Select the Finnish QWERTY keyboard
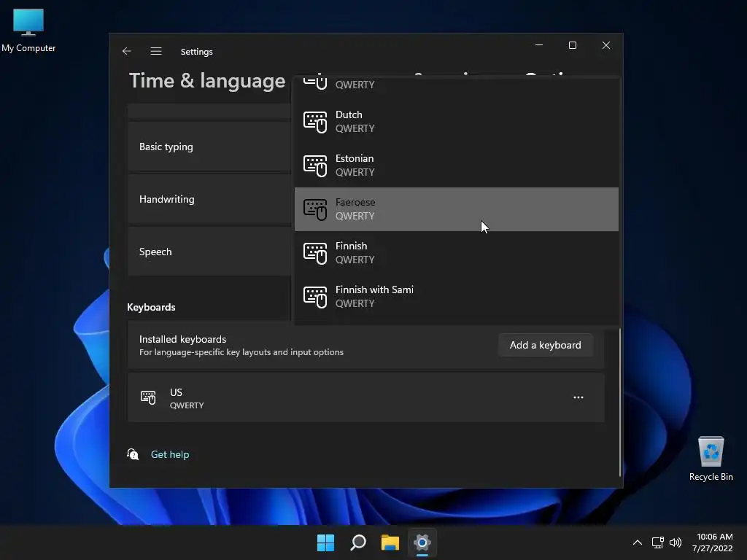The image size is (747, 560). click(457, 253)
